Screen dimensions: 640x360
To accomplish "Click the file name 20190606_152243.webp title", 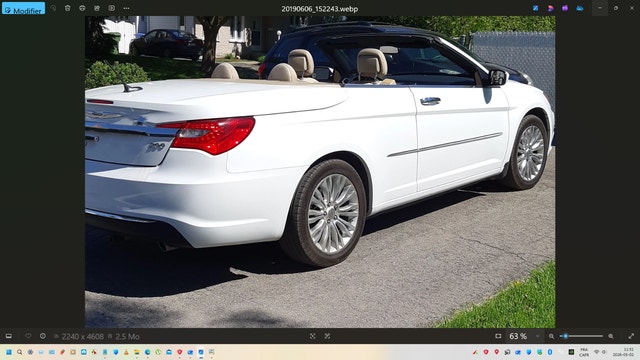I will (x=320, y=9).
